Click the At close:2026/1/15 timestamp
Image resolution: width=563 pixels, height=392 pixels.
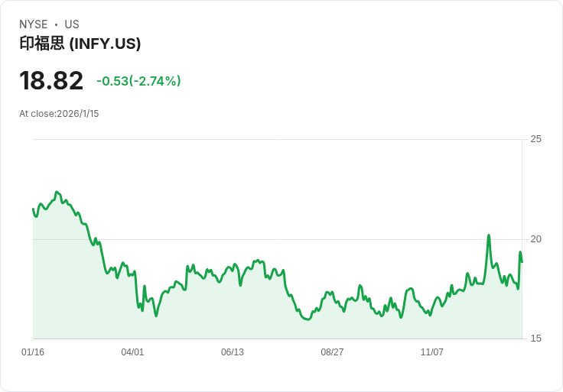(59, 114)
